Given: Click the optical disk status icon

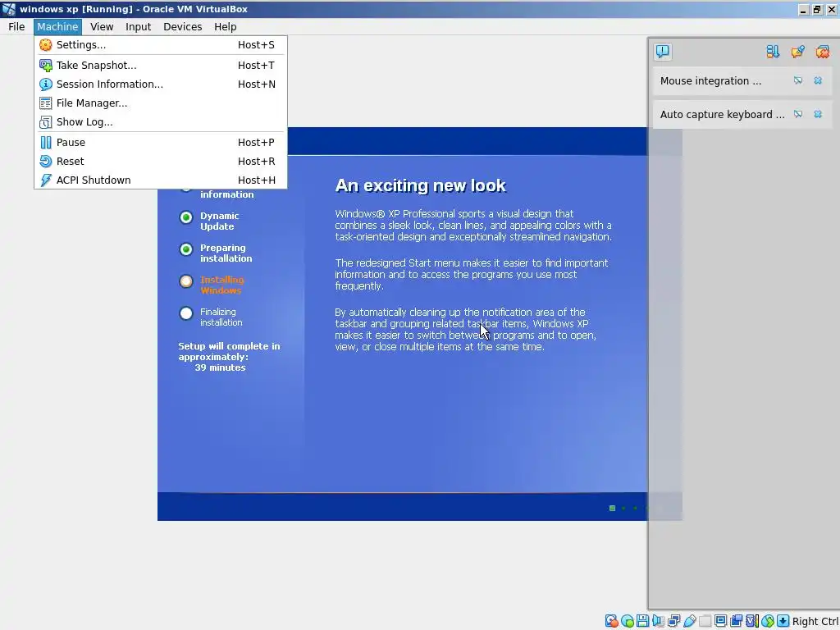Looking at the screenshot, I should (628, 621).
